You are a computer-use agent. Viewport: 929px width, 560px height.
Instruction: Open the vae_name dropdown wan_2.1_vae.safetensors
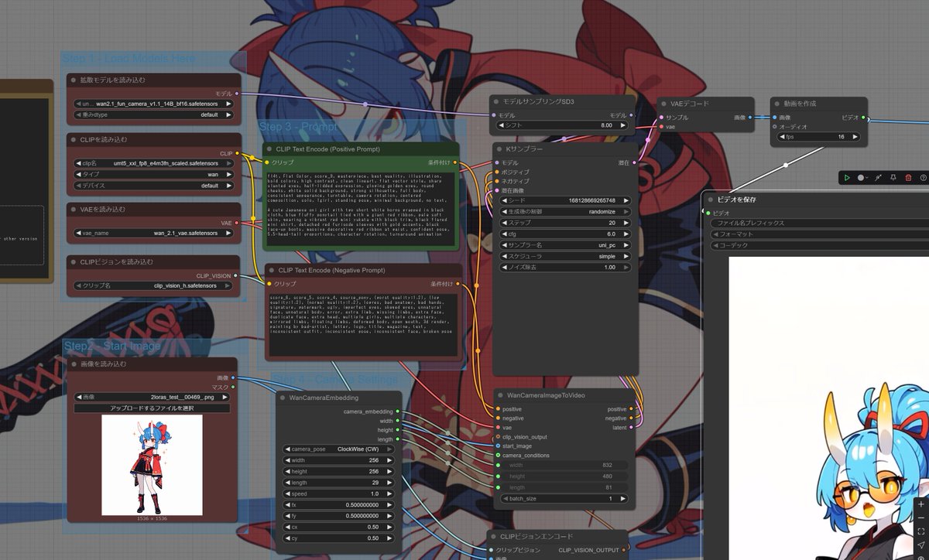pos(153,232)
